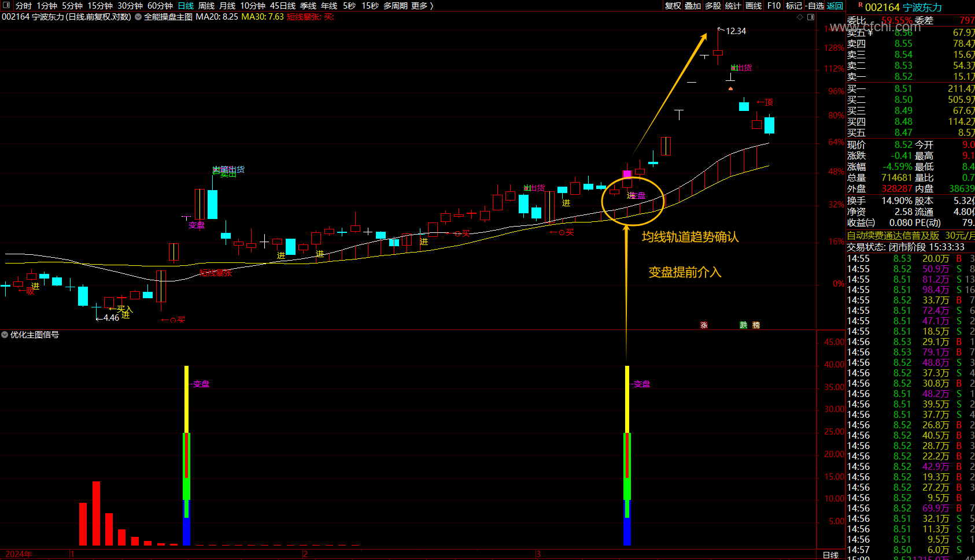Screen dimensions: 975x560
Task: Open 多周期 multi-period view
Action: (396, 5)
